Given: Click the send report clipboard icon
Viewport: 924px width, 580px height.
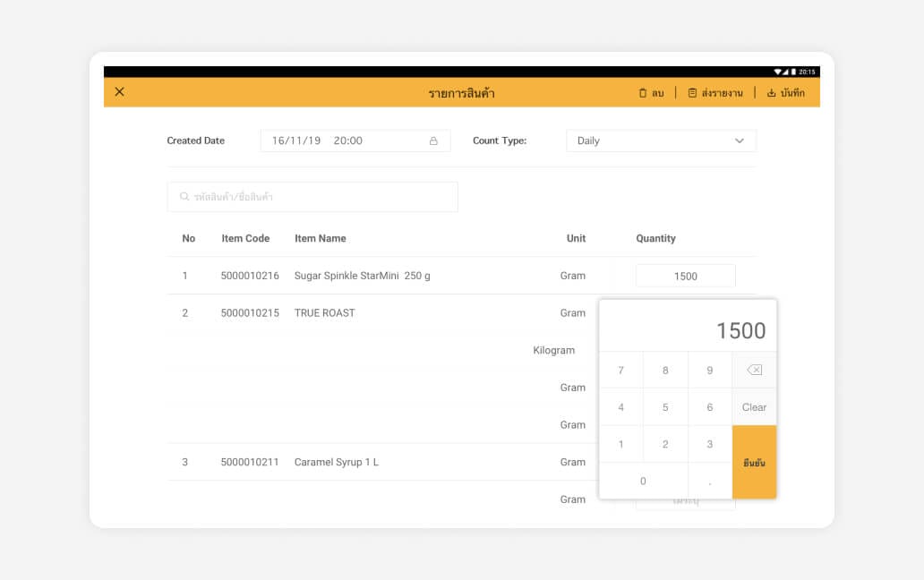Looking at the screenshot, I should [692, 93].
